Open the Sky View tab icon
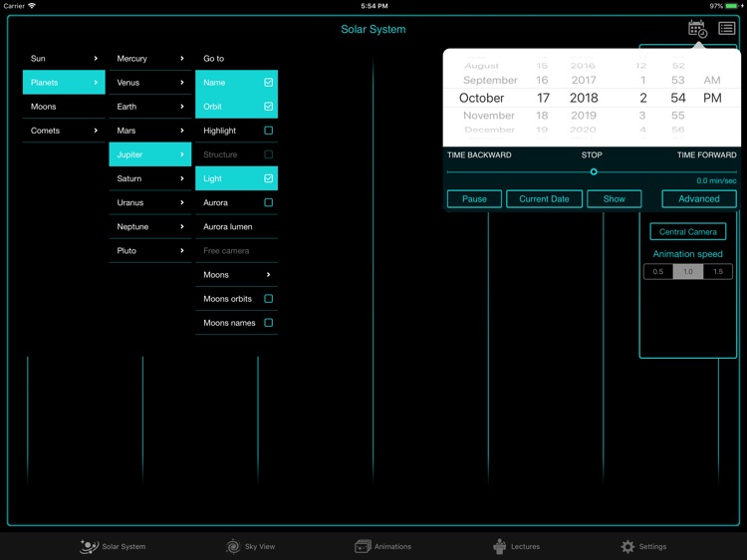747x560 pixels. 233,546
